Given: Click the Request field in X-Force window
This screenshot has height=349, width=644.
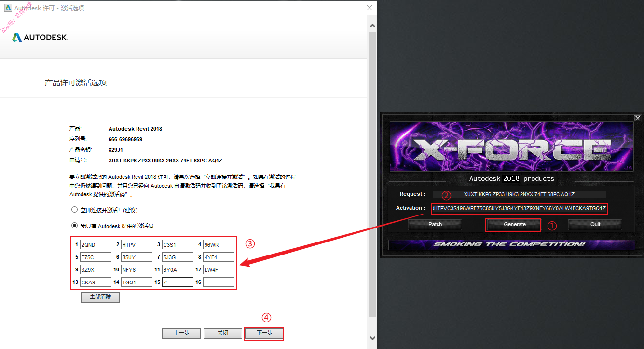Looking at the screenshot, I should pos(519,194).
